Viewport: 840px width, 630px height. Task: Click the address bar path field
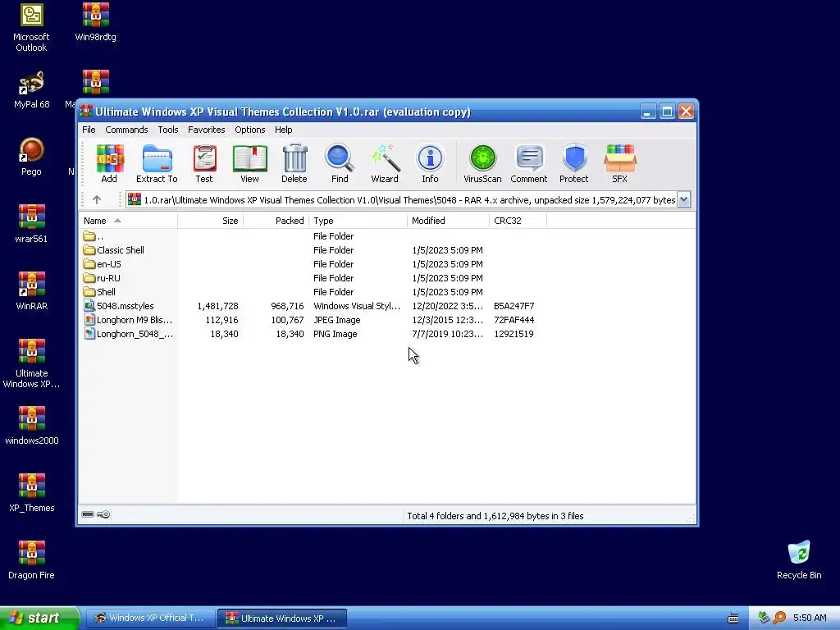tap(402, 200)
